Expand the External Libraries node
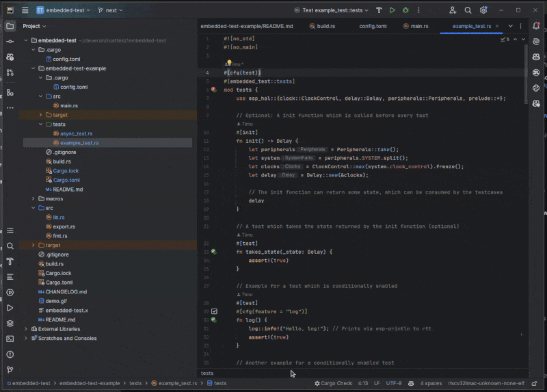Image resolution: width=547 pixels, height=392 pixels. point(26,329)
